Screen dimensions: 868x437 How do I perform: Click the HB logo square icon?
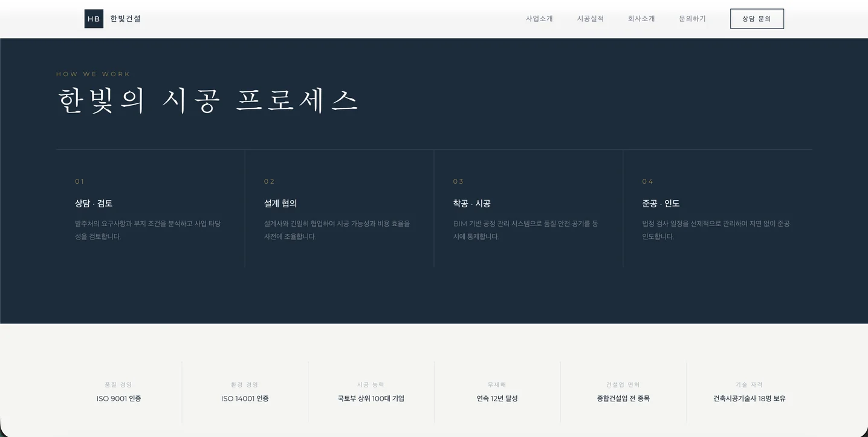point(94,19)
